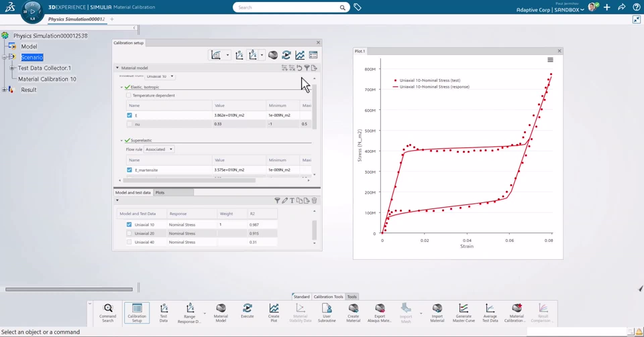Screen dimensions: 644x337
Task: Click the Average Test Data tool
Action: 490,313
